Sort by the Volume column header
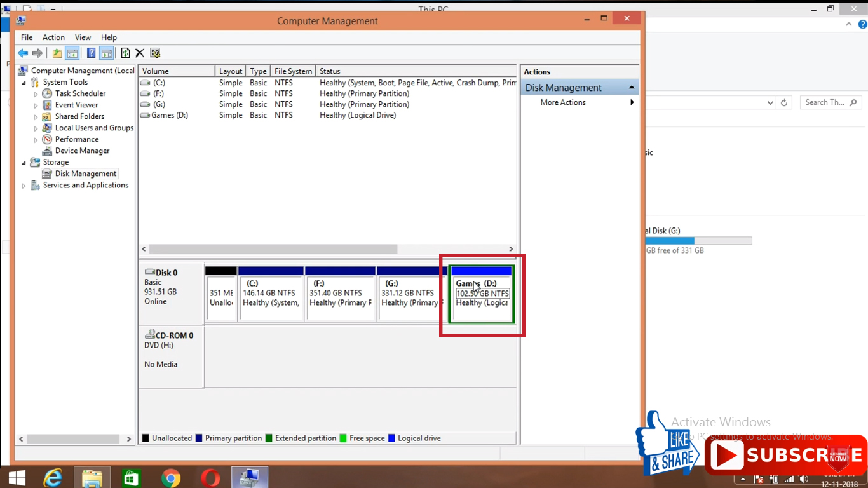Screen dimensions: 868x488 point(177,71)
